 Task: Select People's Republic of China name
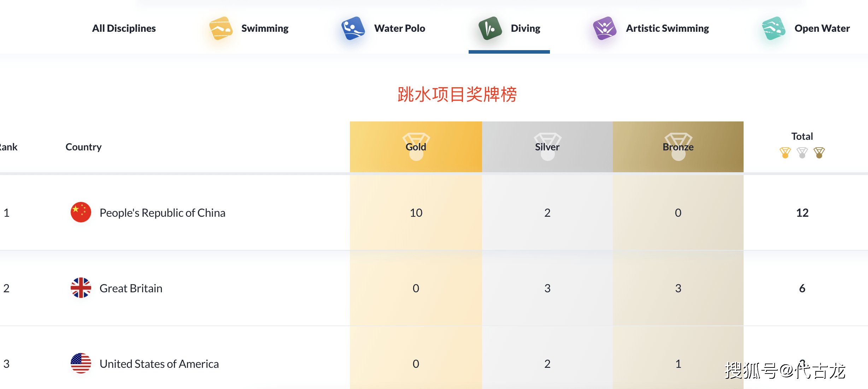[x=163, y=213]
